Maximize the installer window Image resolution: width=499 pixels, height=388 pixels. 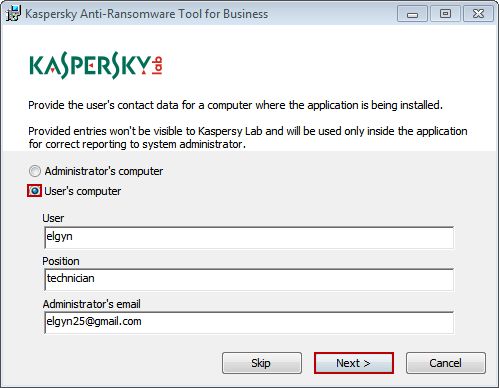click(x=445, y=14)
